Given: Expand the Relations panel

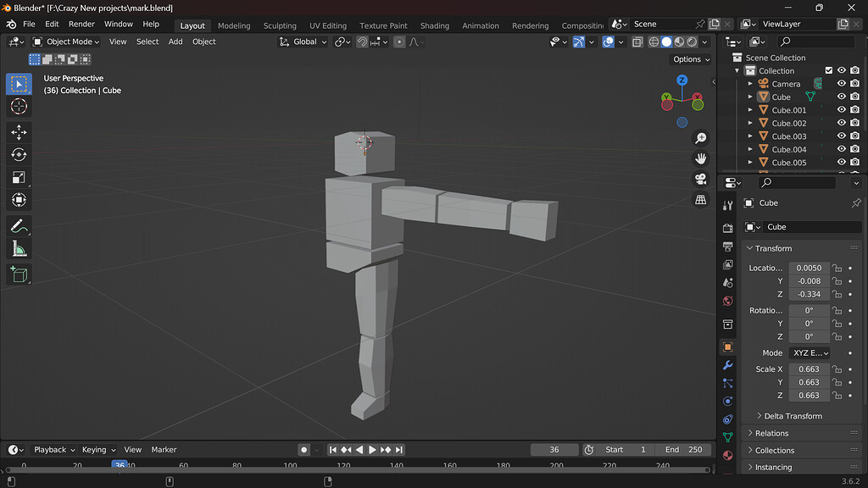Looking at the screenshot, I should pos(771,433).
